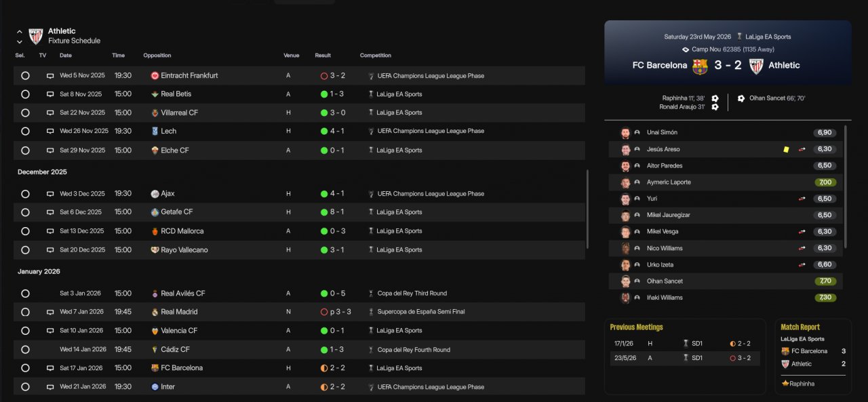Click the yellow card icon on Jesús Areso's row

tap(786, 149)
